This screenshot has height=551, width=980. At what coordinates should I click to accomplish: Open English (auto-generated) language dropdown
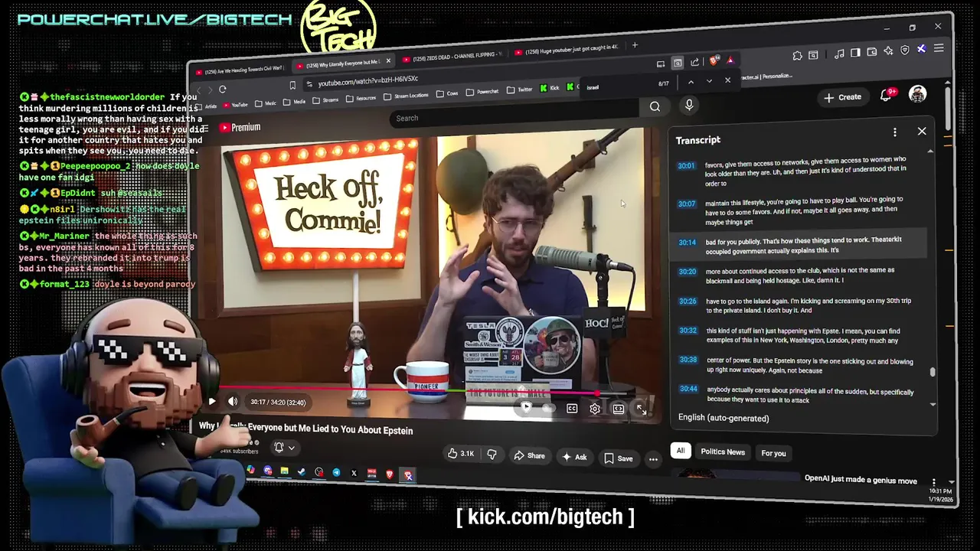click(724, 418)
